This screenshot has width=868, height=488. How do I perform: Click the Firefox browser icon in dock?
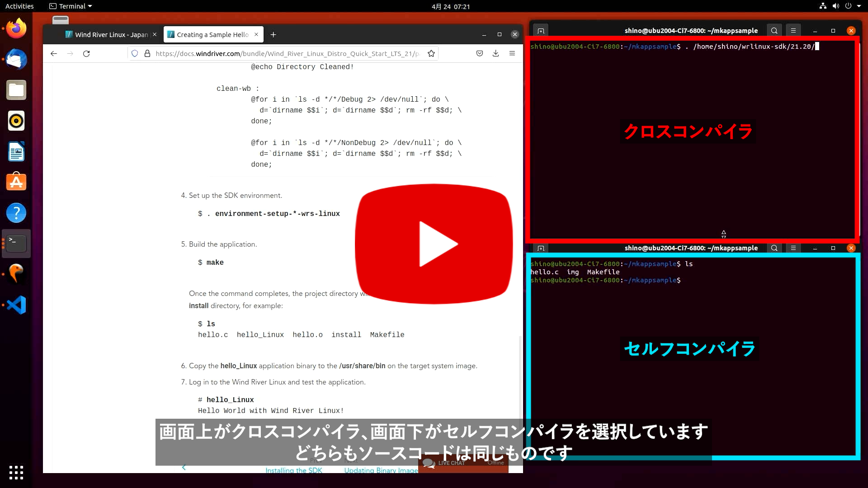pyautogui.click(x=16, y=28)
